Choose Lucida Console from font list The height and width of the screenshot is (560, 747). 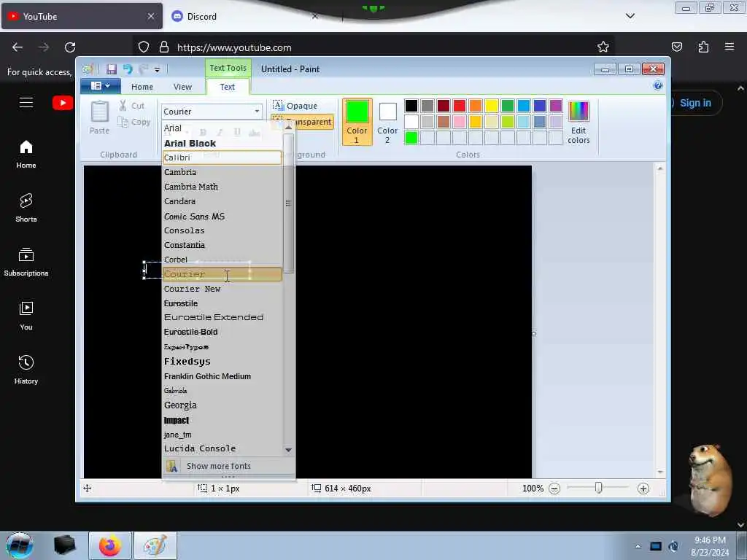coord(222,448)
